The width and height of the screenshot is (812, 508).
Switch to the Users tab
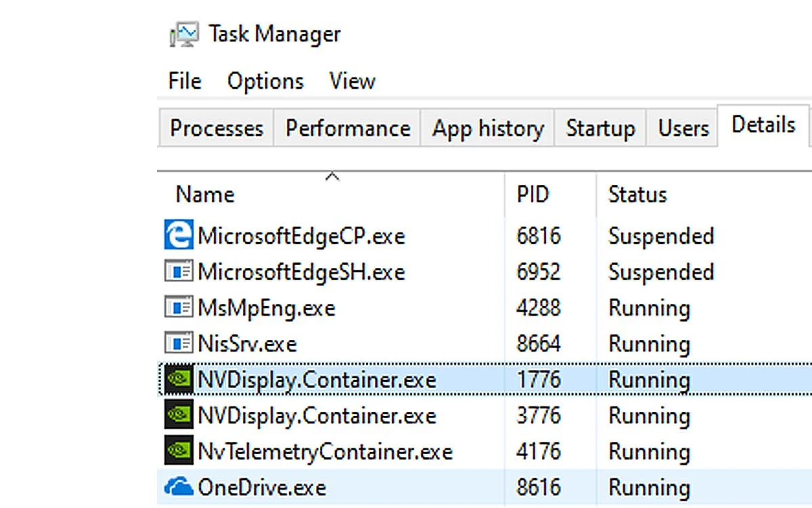coord(683,128)
